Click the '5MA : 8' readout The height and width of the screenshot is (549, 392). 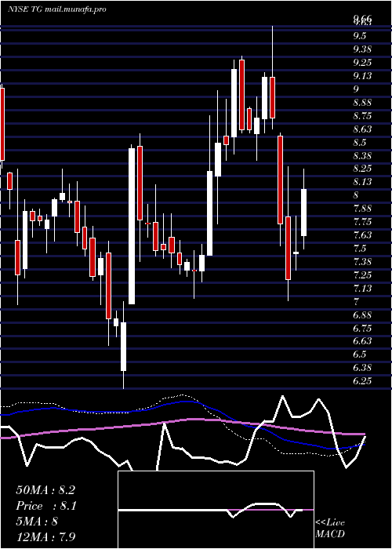coord(37,522)
